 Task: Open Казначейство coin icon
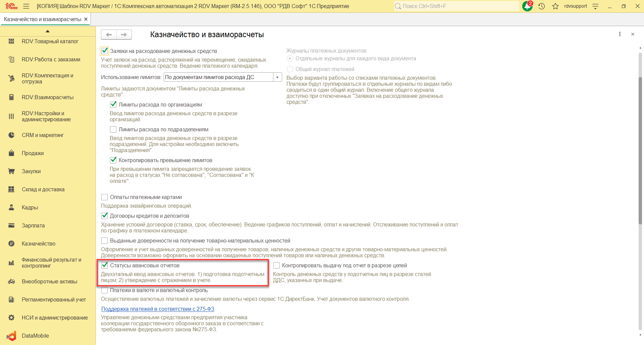click(11, 244)
